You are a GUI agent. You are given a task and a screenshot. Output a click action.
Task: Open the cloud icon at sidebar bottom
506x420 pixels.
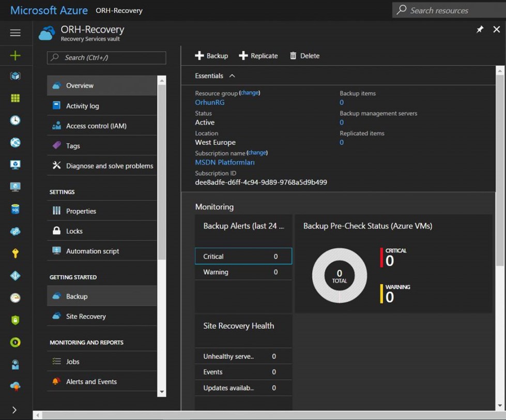(x=15, y=386)
